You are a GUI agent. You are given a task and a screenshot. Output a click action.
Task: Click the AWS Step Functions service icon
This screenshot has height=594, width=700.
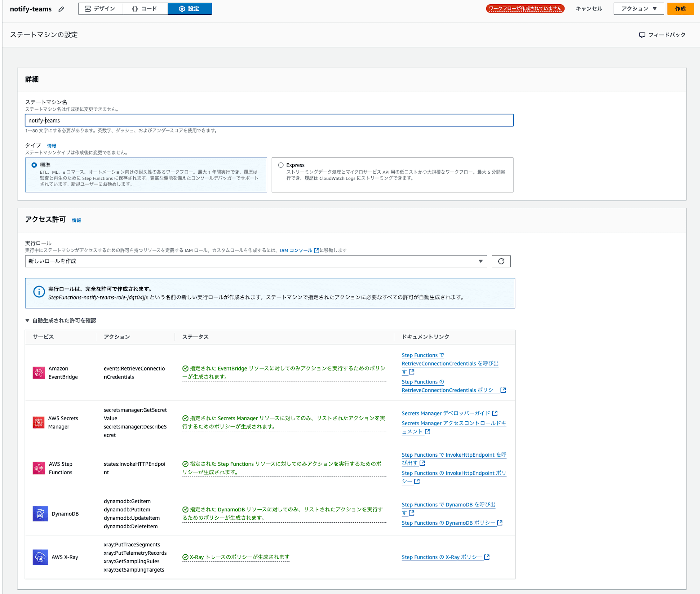pyautogui.click(x=39, y=468)
